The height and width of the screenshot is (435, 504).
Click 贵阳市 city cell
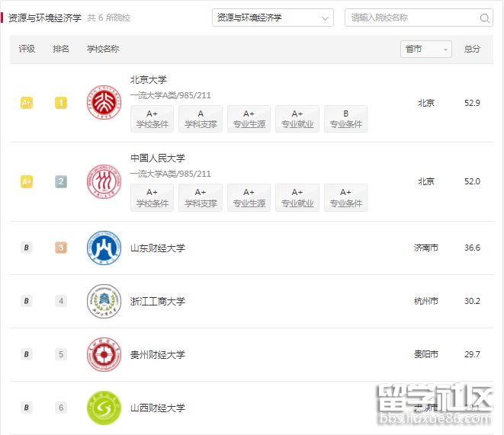(426, 354)
